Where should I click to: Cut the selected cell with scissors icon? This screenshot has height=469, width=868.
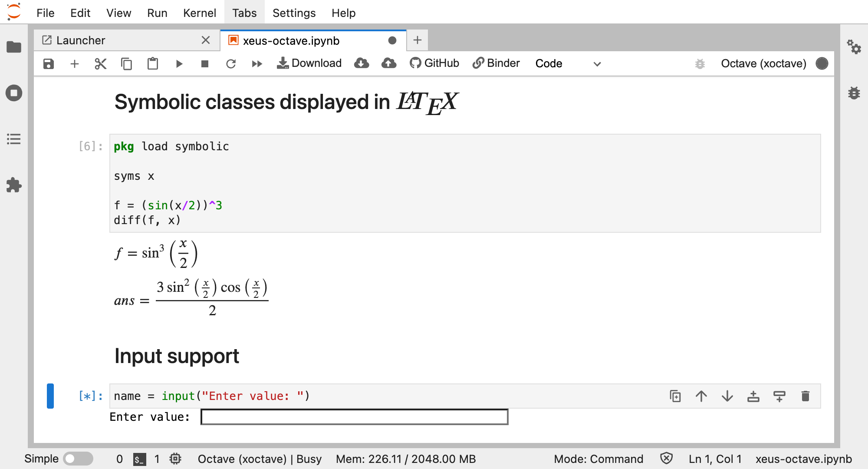[100, 64]
